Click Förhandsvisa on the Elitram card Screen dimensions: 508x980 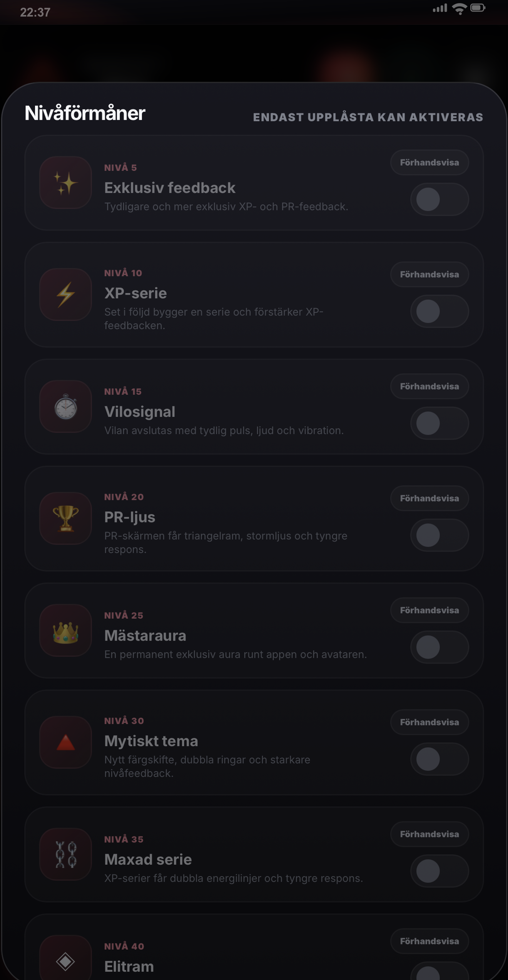coord(429,941)
